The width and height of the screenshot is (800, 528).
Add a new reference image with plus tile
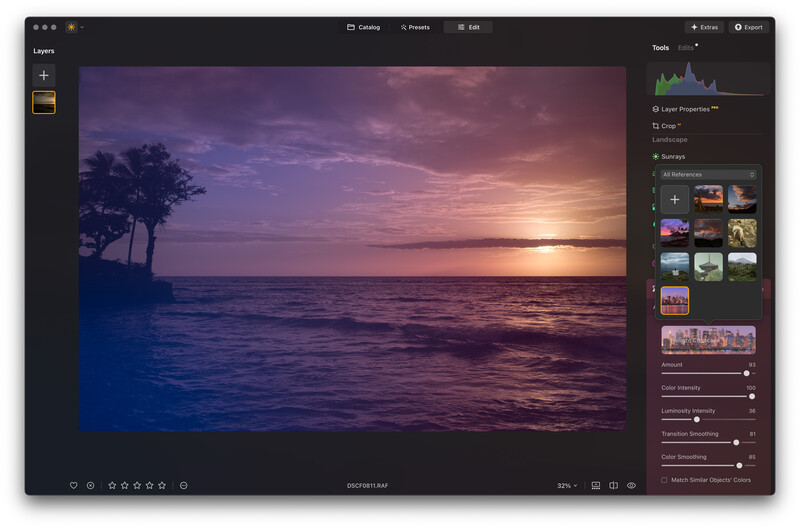click(x=674, y=199)
